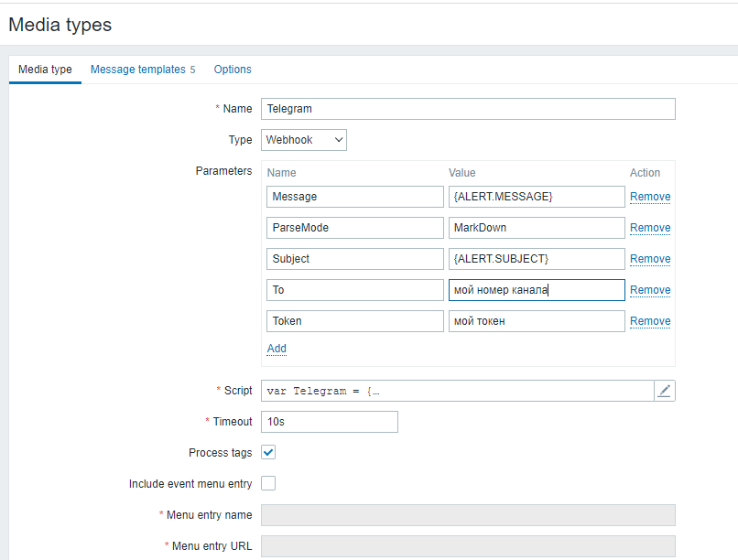Click the {ALERT.MESSAGE} value field
738x560 pixels.
(x=537, y=197)
